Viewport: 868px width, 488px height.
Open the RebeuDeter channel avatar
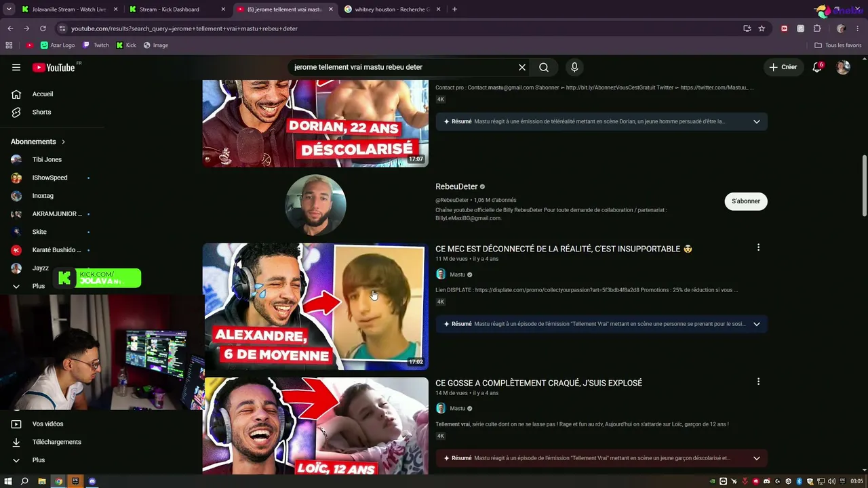point(315,205)
